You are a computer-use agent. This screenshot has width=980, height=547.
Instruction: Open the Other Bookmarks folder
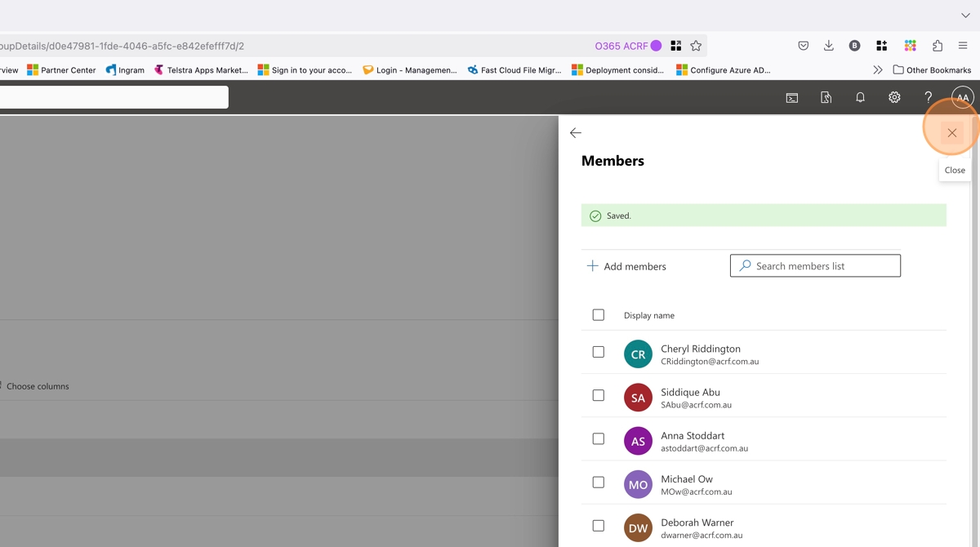click(x=932, y=70)
